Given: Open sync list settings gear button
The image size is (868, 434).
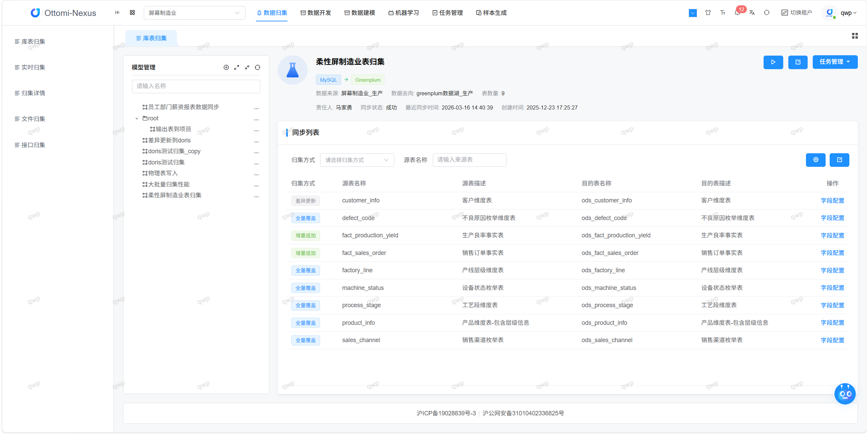Looking at the screenshot, I should [815, 160].
